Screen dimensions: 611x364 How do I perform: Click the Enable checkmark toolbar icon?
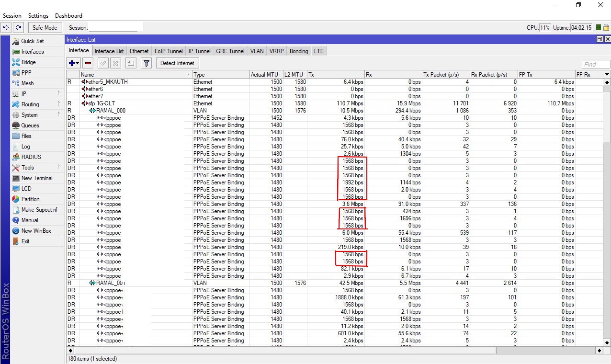103,63
